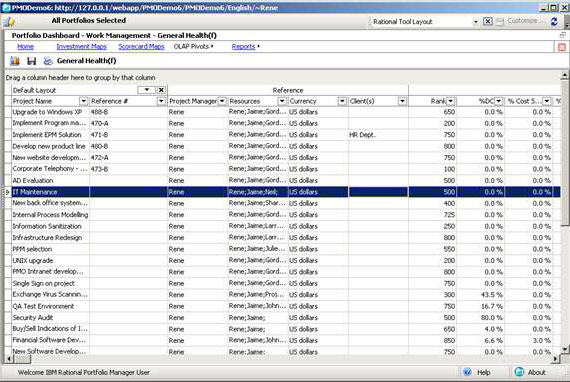
Task: Click the About icon in status bar
Action: tap(519, 372)
